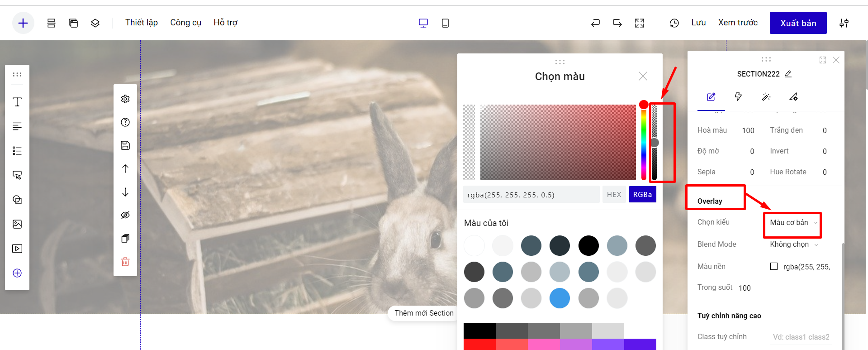Select the Text tool in left sidebar

coord(17,102)
